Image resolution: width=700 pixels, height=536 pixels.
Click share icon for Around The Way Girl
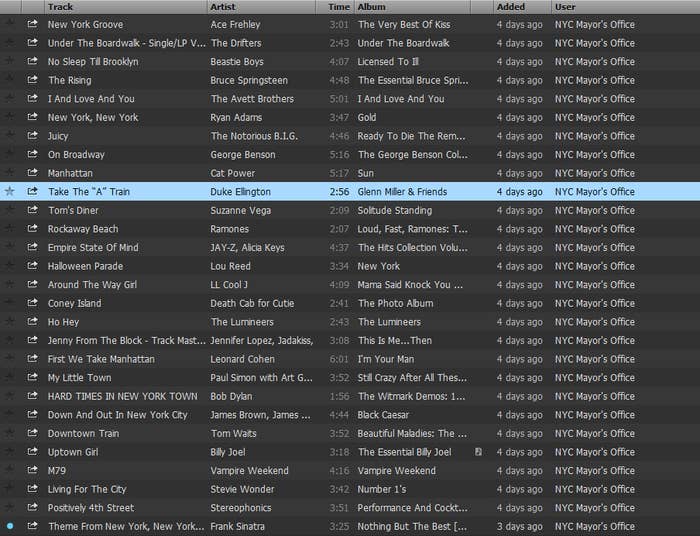(32, 284)
